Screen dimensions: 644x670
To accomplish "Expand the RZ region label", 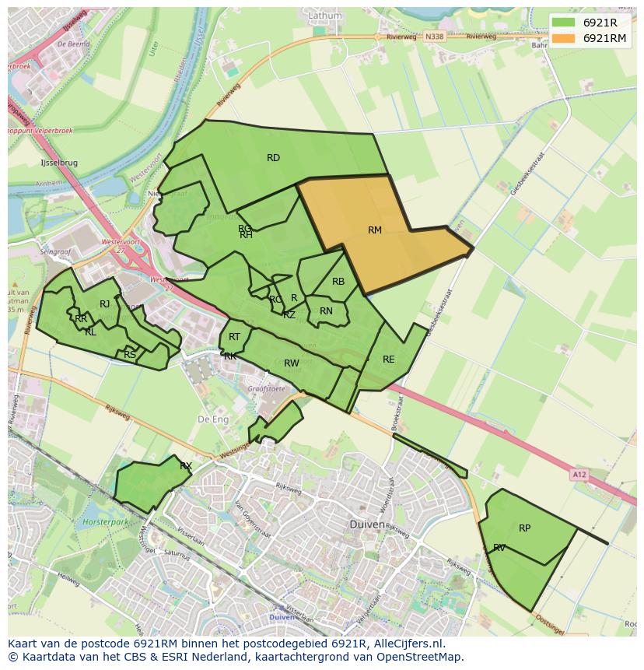I will click(289, 314).
